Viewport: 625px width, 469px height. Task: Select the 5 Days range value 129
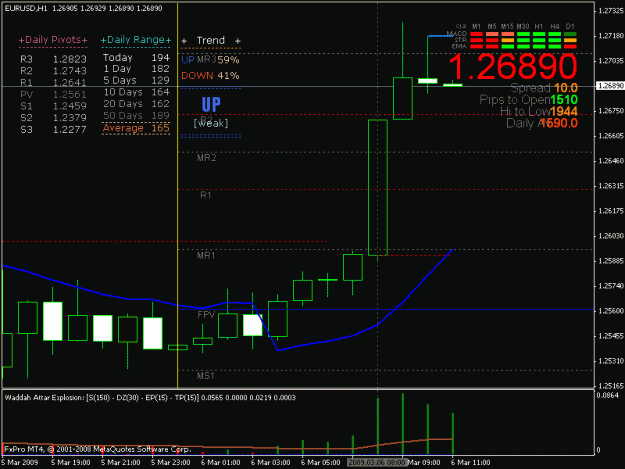click(x=160, y=80)
